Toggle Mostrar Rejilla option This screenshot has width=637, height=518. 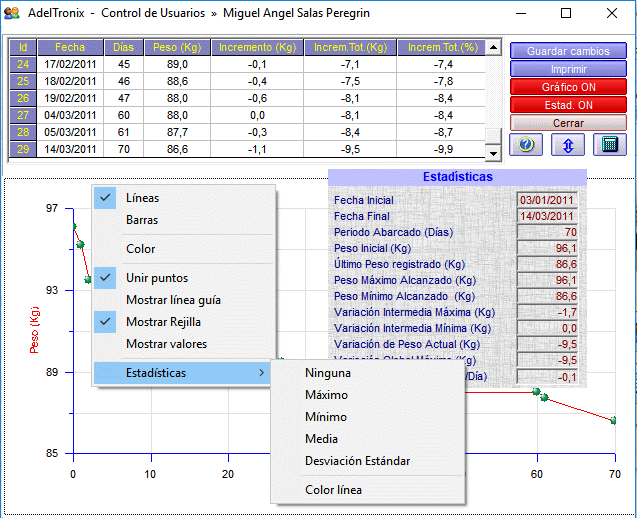coord(163,322)
